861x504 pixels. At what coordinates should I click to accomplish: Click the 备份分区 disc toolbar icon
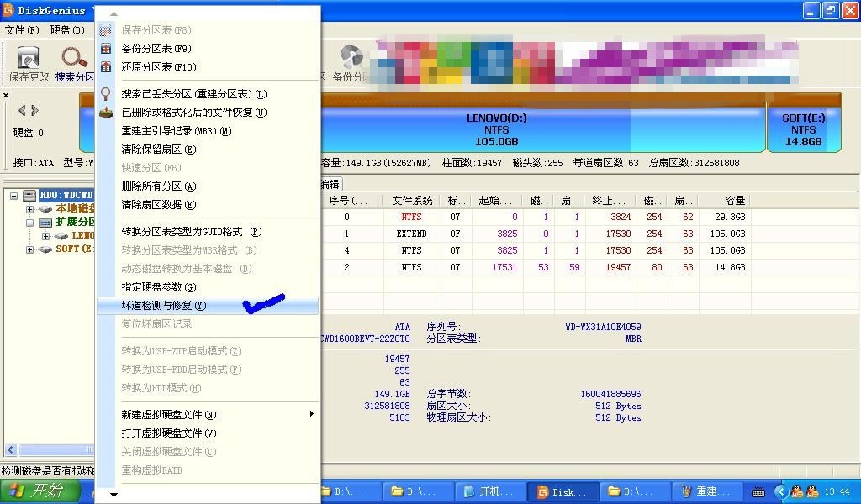(351, 58)
